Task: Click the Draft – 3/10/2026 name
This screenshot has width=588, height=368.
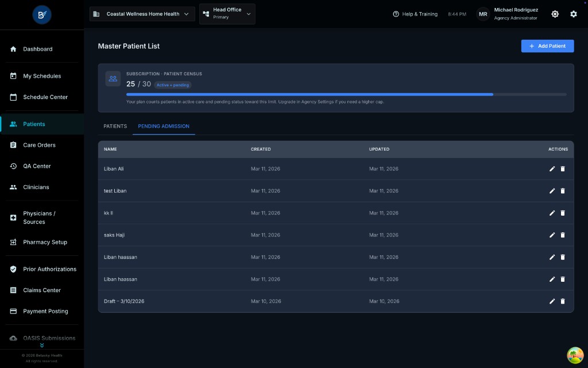Action: (x=124, y=301)
